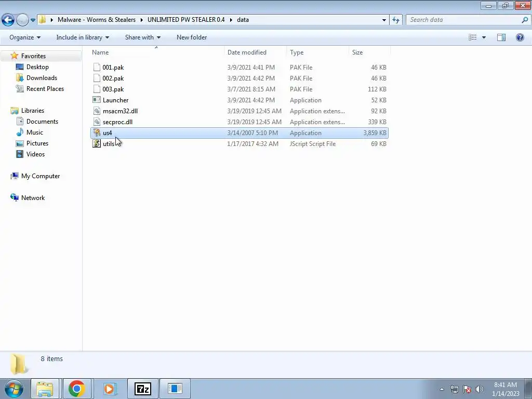532x399 pixels.
Task: Select the 001.pak file icon
Action: point(97,67)
